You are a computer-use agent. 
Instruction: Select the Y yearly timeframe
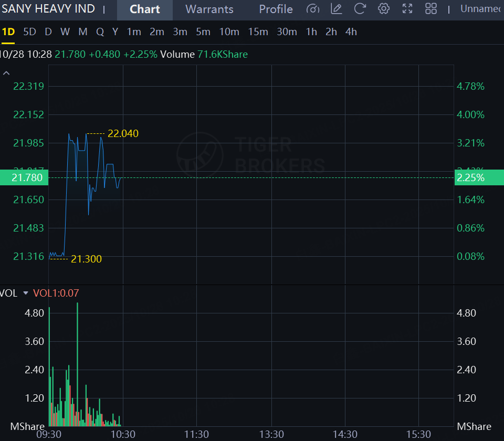pyautogui.click(x=115, y=32)
